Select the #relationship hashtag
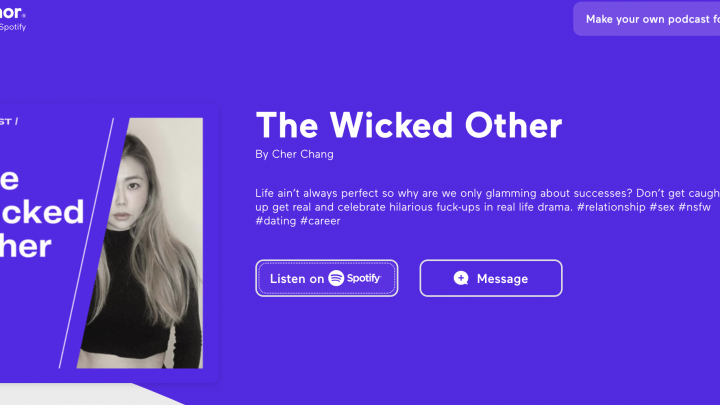This screenshot has height=405, width=720. pyautogui.click(x=611, y=207)
